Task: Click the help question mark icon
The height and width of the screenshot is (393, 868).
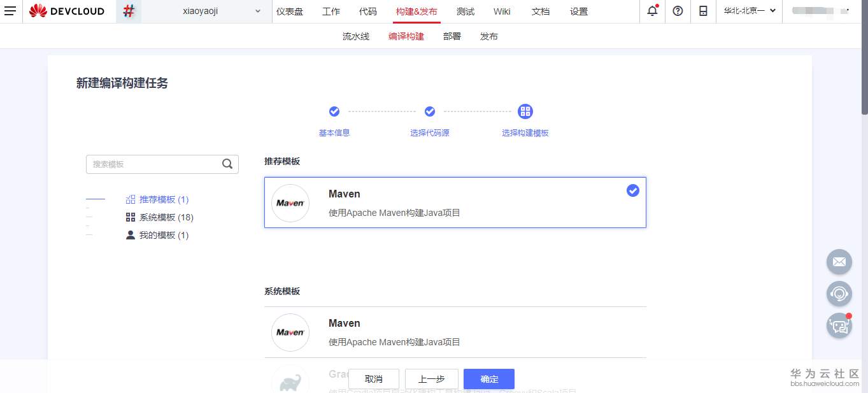Action: (x=677, y=11)
